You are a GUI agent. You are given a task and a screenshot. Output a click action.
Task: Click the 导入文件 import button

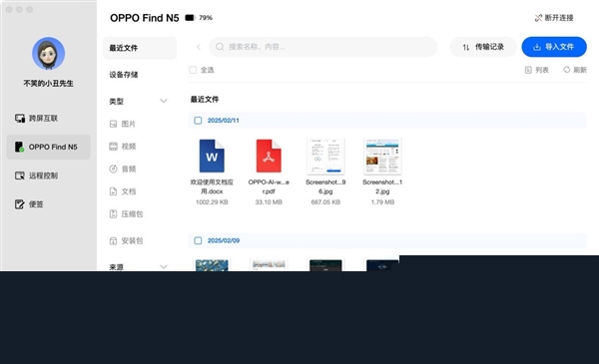click(x=554, y=47)
